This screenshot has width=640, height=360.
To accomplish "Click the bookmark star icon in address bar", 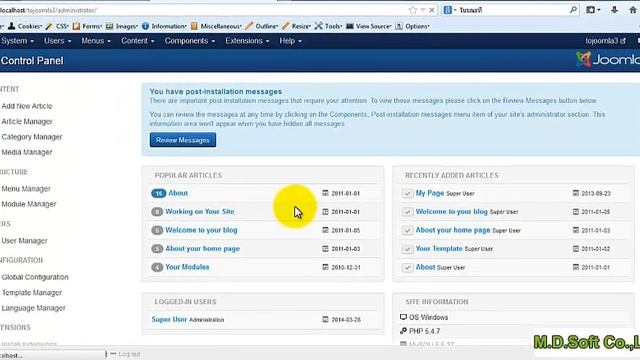I will [413, 10].
